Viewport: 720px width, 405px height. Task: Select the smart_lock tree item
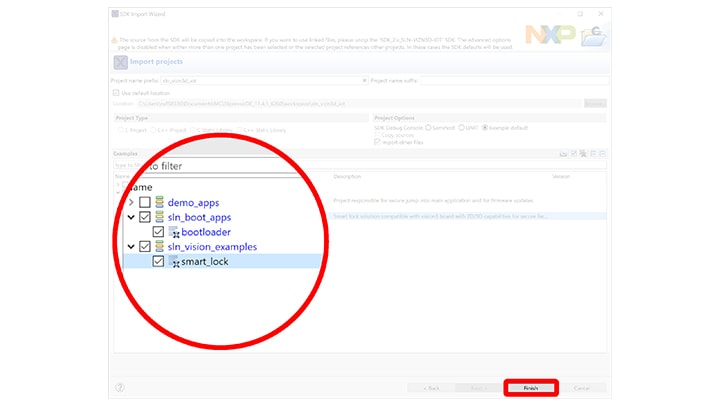pyautogui.click(x=206, y=261)
